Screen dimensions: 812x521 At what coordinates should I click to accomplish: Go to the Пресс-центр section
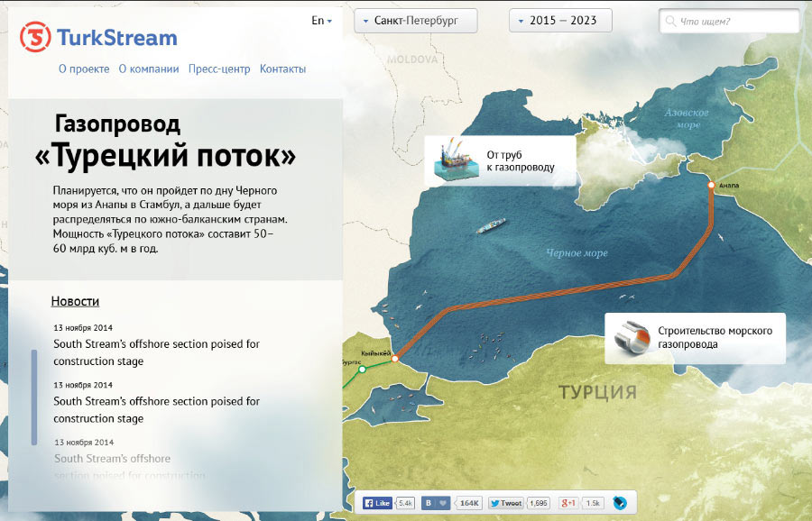coord(219,69)
